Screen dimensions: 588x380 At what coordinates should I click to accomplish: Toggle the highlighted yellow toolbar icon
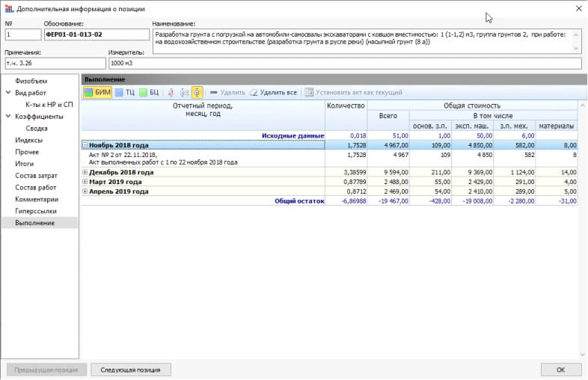pos(197,92)
